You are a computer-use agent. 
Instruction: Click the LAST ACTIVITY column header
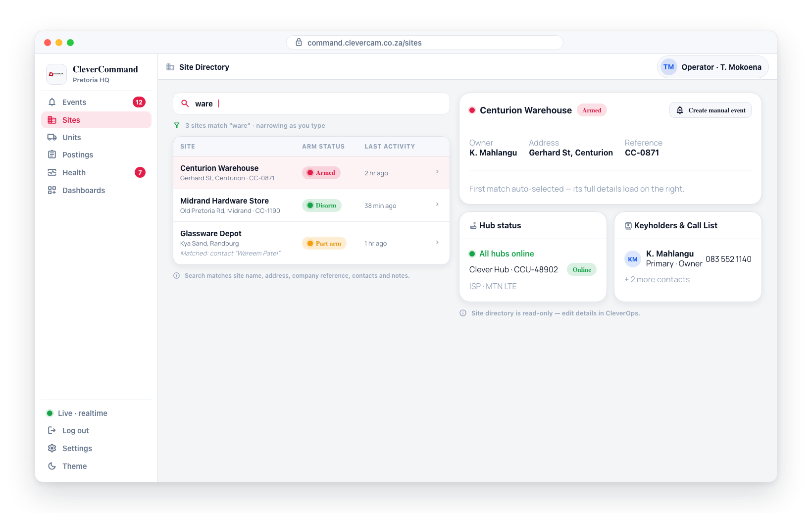tap(390, 147)
